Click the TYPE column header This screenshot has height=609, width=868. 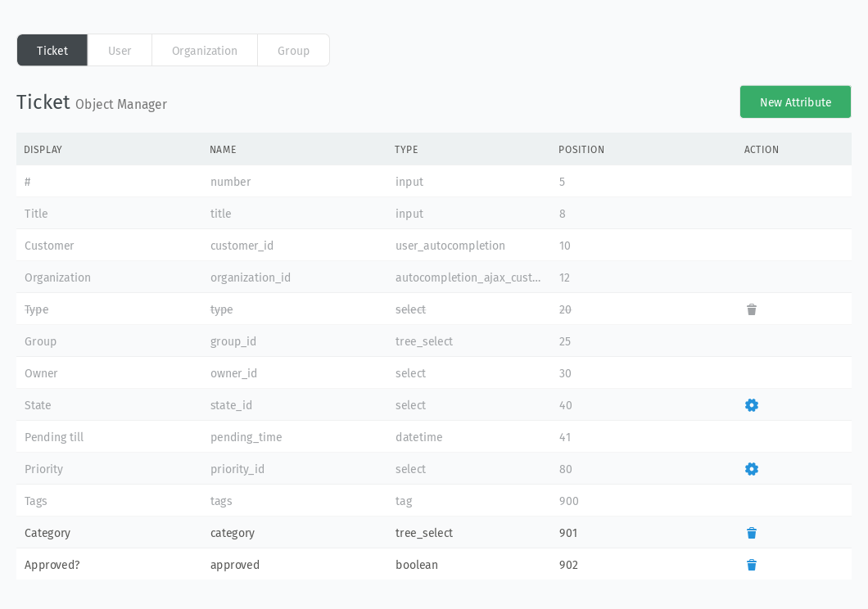[x=406, y=149]
